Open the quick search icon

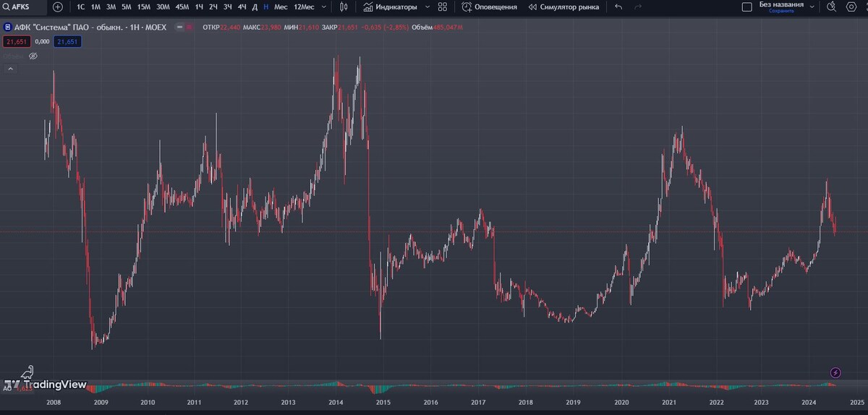tap(831, 7)
